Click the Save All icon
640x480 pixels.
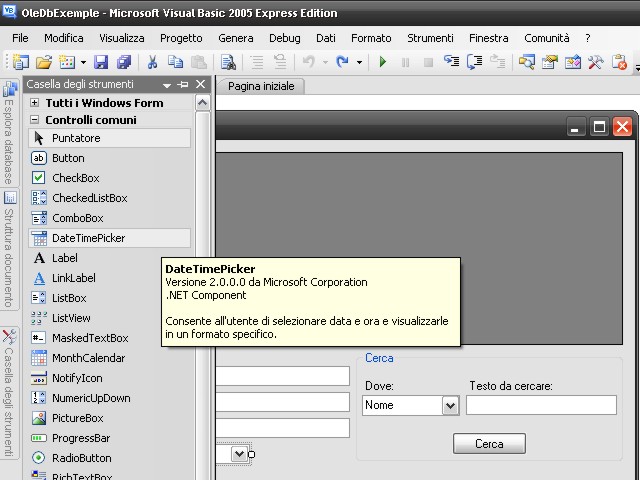[124, 62]
